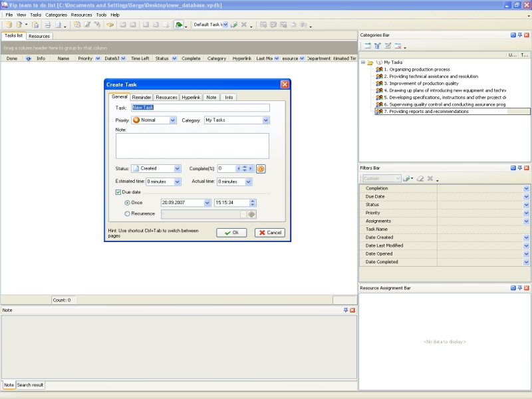Open the Priority dropdown showing Normal
Viewport: 532px width, 399px height.
tap(173, 120)
